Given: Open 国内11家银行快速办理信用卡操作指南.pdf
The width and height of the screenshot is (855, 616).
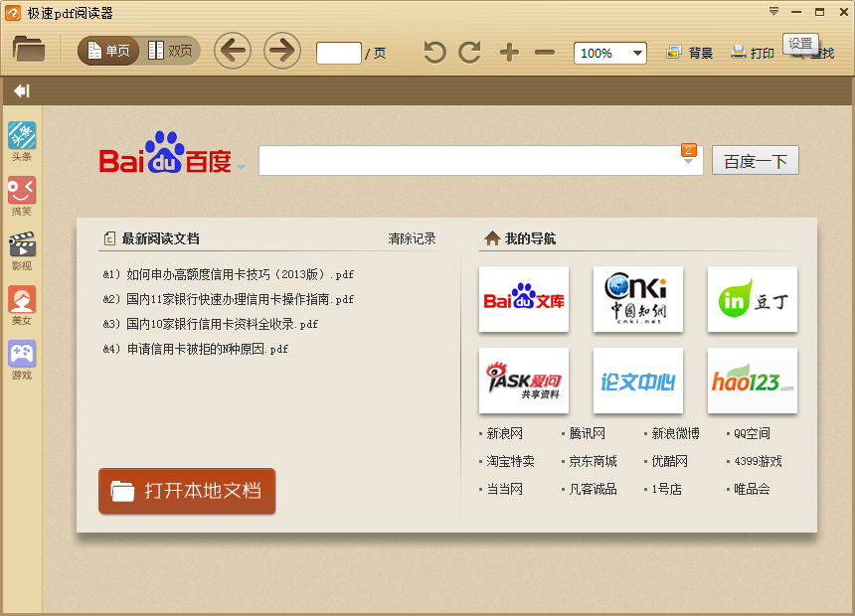Looking at the screenshot, I should point(229,299).
